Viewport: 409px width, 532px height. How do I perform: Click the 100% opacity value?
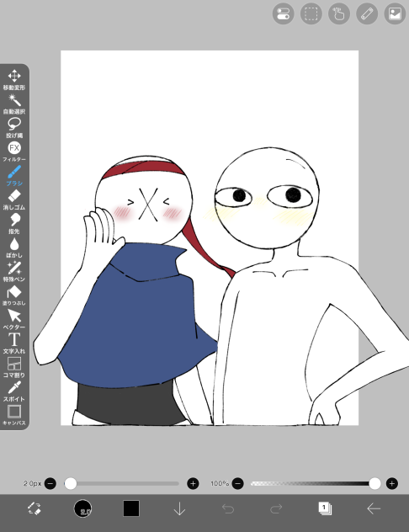(x=220, y=483)
